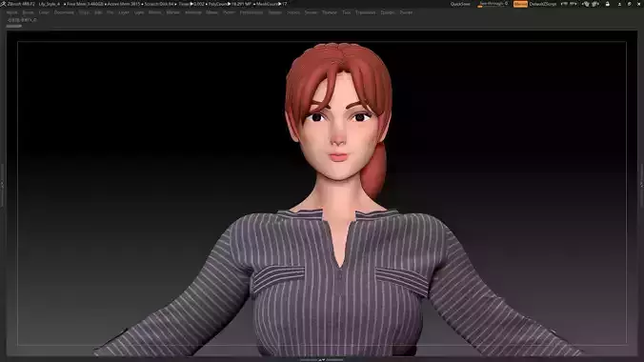
Task: Load the previous UI layout icon
Action: point(565,4)
